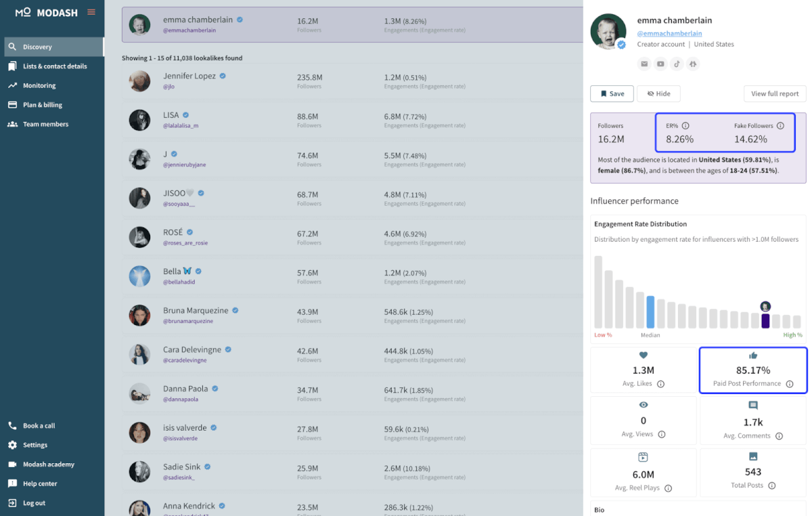Open ROSÉ's profile row
Screen dimensions: 812x516
352,237
